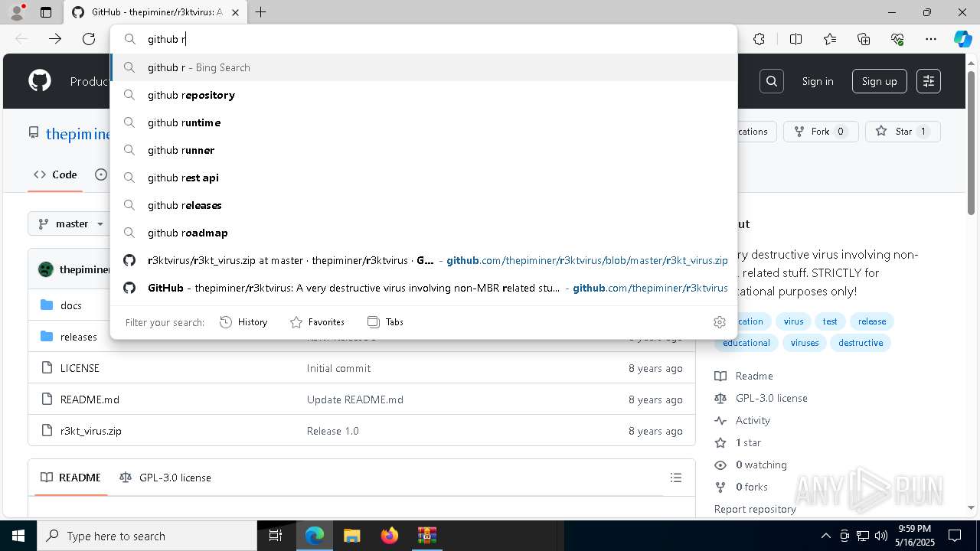
Task: Launch File Explorer from taskbar
Action: pyautogui.click(x=351, y=536)
